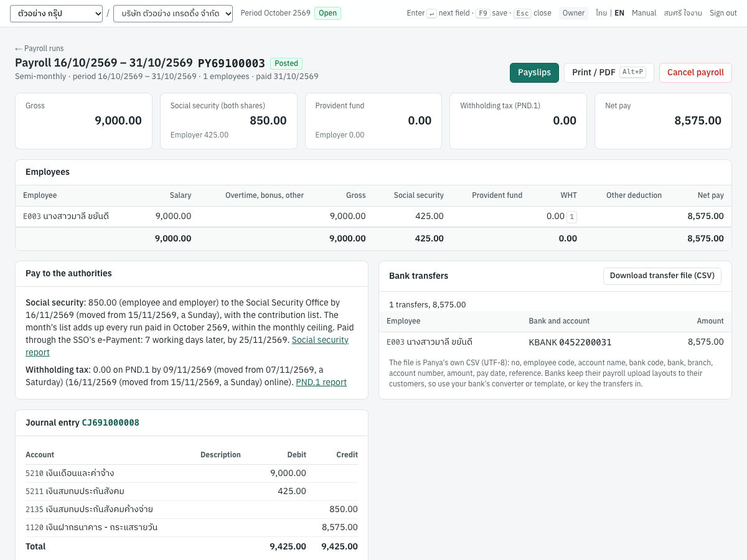Screen dimensions: 747x560
Task: Open Payslips for this payroll
Action: (534, 73)
